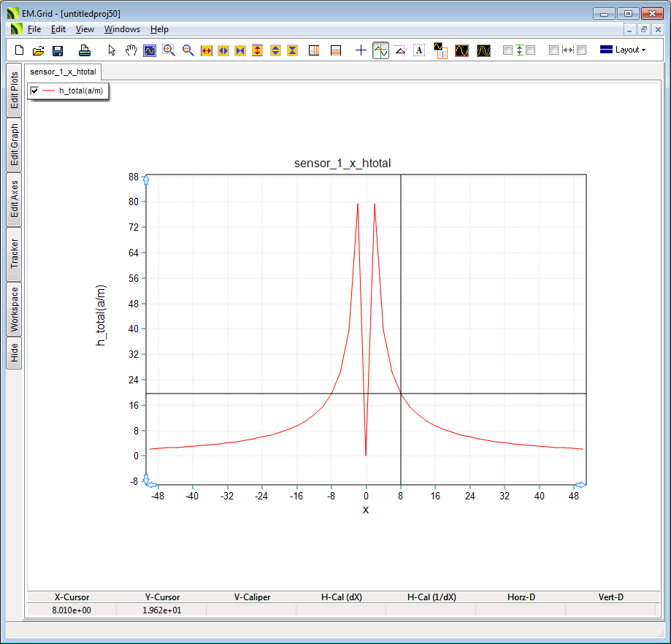This screenshot has height=644, width=671.
Task: Toggle the data tracker cursor button
Action: (380, 50)
